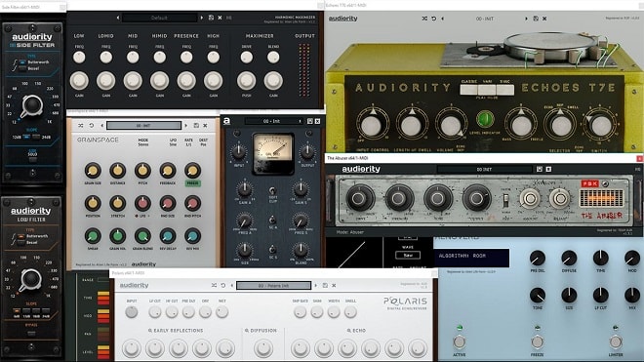Click next preset arrow in Echoes T7E

(x=526, y=19)
